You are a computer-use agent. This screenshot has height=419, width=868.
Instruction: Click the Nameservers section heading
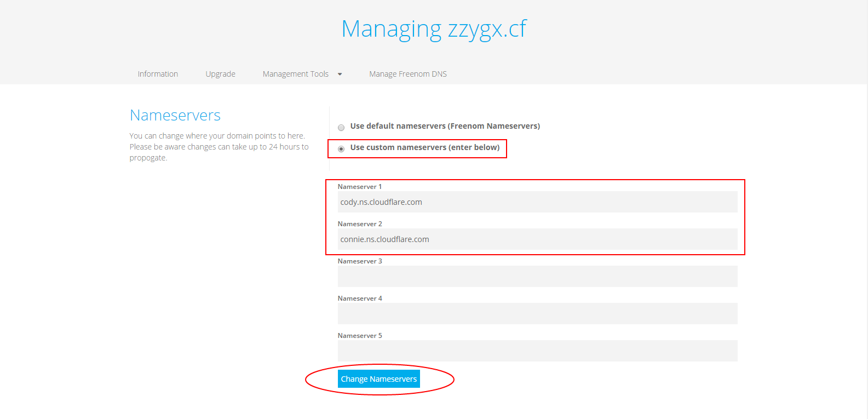coord(175,115)
